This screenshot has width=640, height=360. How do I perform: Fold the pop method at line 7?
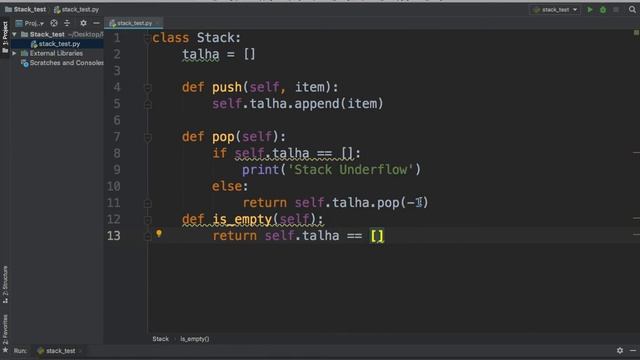coord(148,137)
